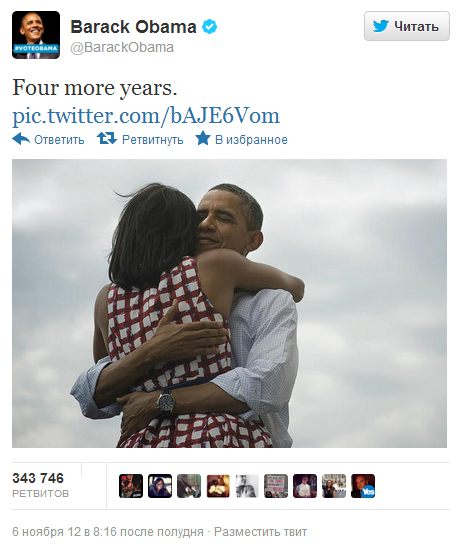Image resolution: width=463 pixels, height=551 pixels.
Task: Click the Twitter bird icon on the follow button
Action: [x=381, y=26]
